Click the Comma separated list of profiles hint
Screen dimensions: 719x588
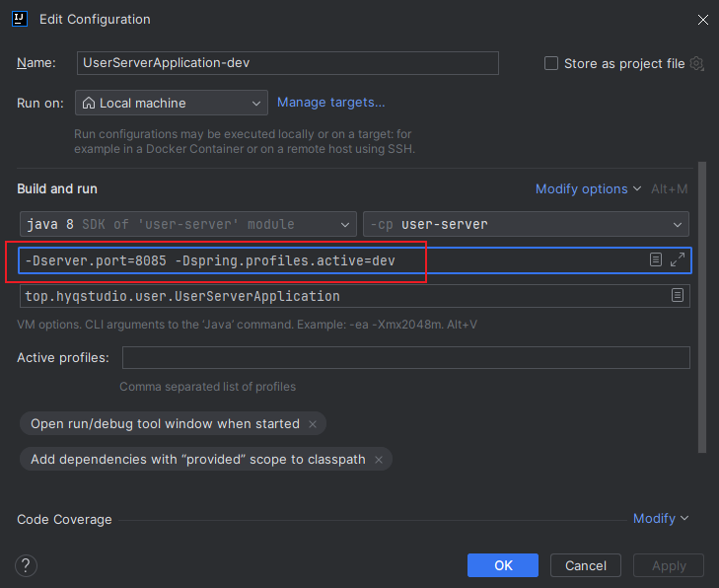tap(207, 387)
